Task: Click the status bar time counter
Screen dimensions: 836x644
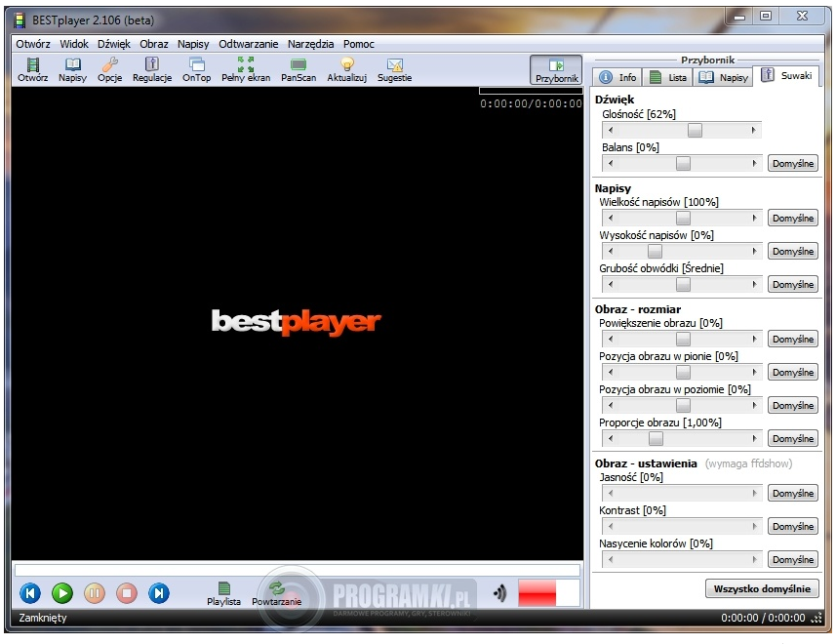Action: [763, 618]
